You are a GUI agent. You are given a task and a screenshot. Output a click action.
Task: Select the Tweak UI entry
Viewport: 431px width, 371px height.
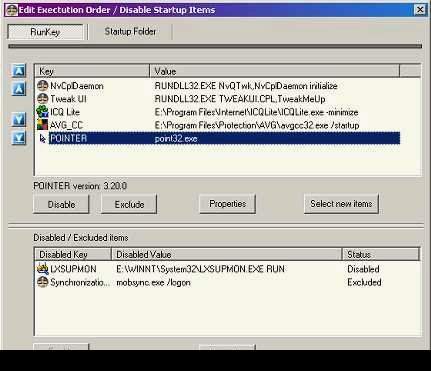point(68,99)
